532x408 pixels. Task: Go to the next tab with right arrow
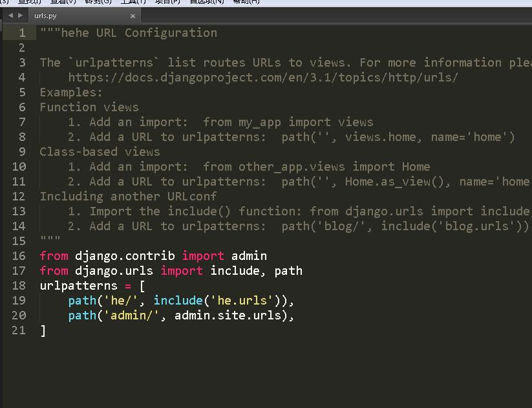[20, 16]
